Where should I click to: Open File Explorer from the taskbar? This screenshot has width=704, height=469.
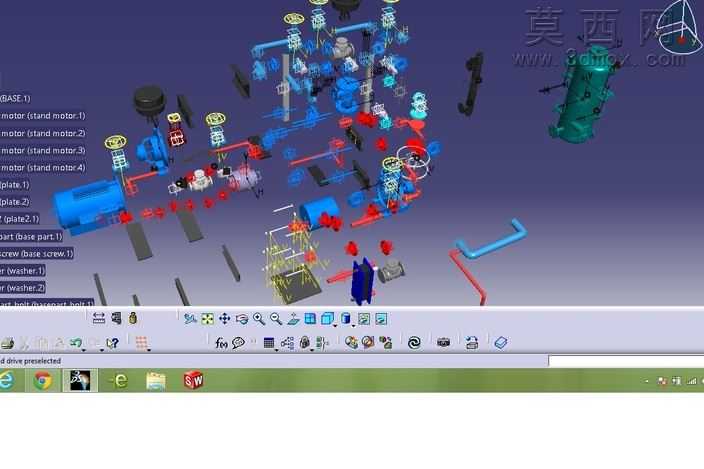(156, 381)
